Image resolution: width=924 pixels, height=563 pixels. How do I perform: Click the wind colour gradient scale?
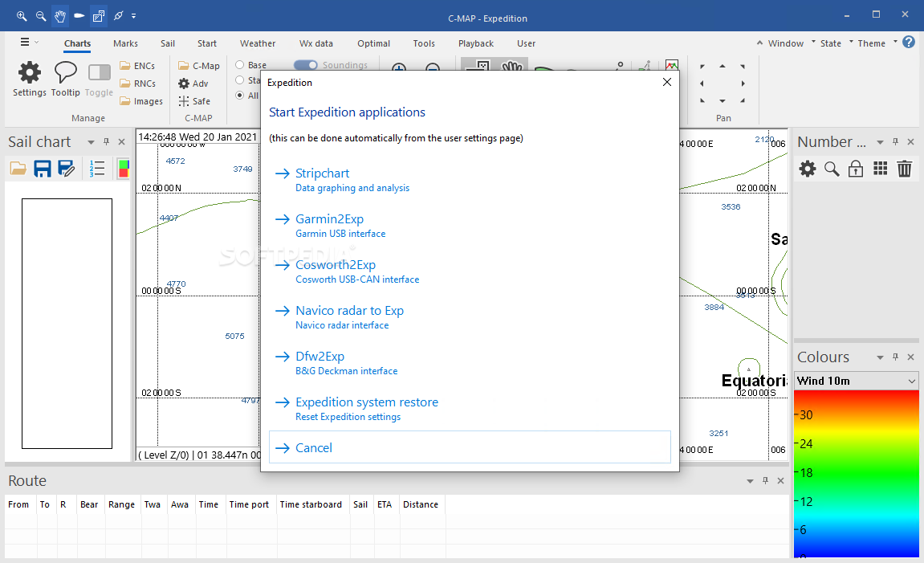pos(857,474)
